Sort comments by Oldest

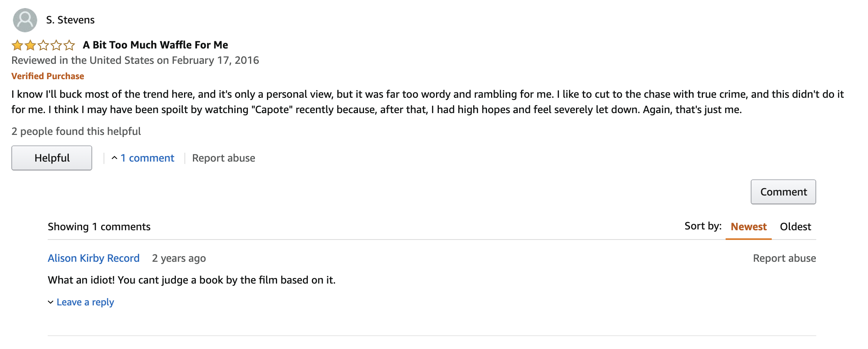pyautogui.click(x=795, y=227)
